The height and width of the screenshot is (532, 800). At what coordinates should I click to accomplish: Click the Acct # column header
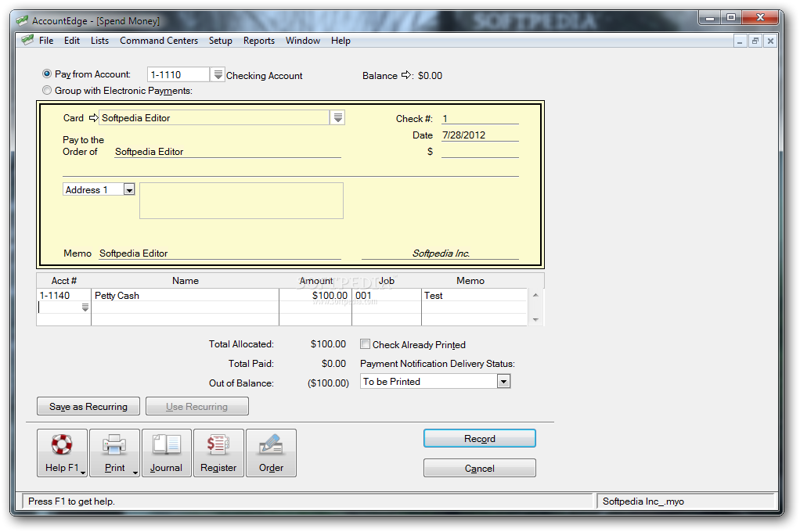tap(63, 281)
